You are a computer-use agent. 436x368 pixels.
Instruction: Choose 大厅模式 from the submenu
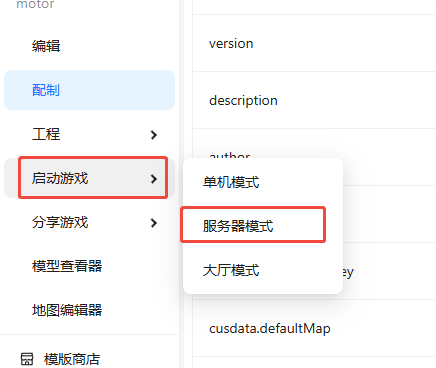pos(263,270)
